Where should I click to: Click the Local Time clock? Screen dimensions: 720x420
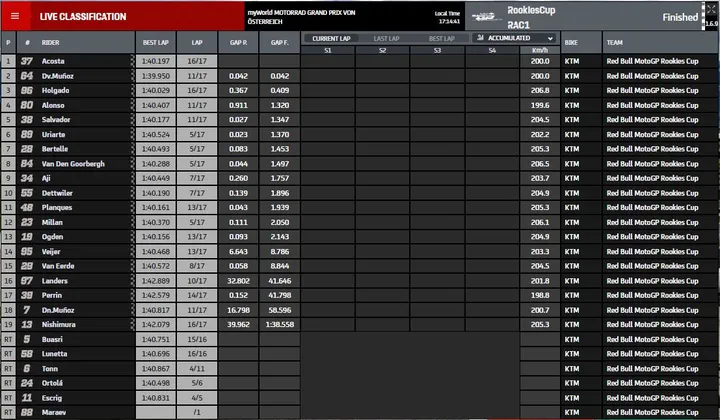(447, 17)
